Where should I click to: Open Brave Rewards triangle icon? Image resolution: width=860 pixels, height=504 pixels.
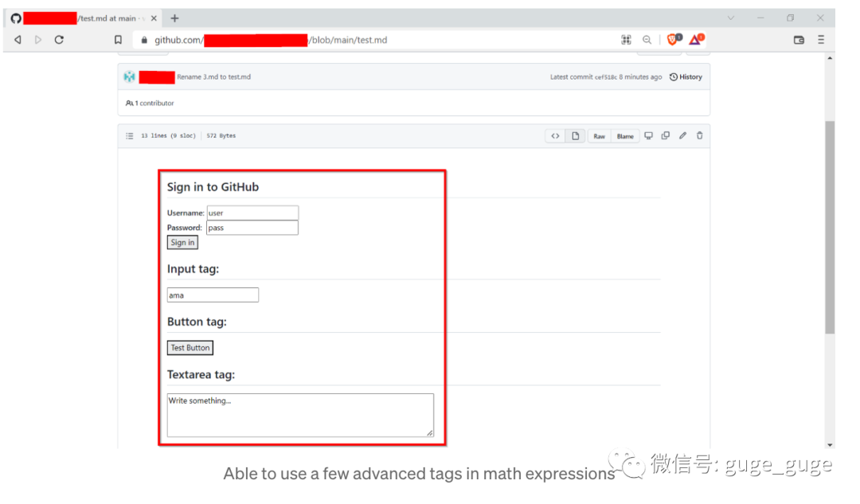click(697, 39)
